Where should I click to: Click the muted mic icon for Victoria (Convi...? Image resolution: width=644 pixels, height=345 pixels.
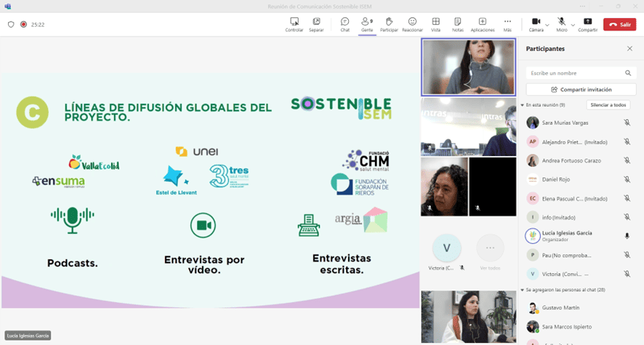click(627, 274)
